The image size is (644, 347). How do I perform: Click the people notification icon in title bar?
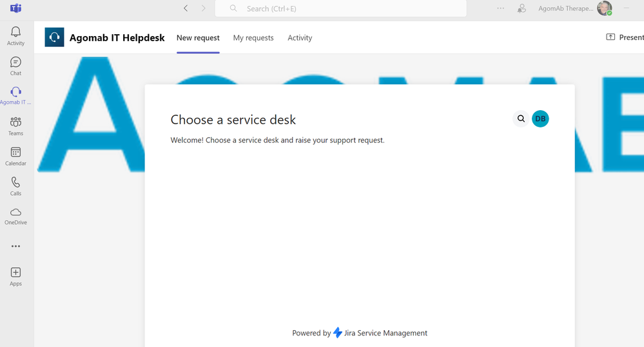pos(522,8)
